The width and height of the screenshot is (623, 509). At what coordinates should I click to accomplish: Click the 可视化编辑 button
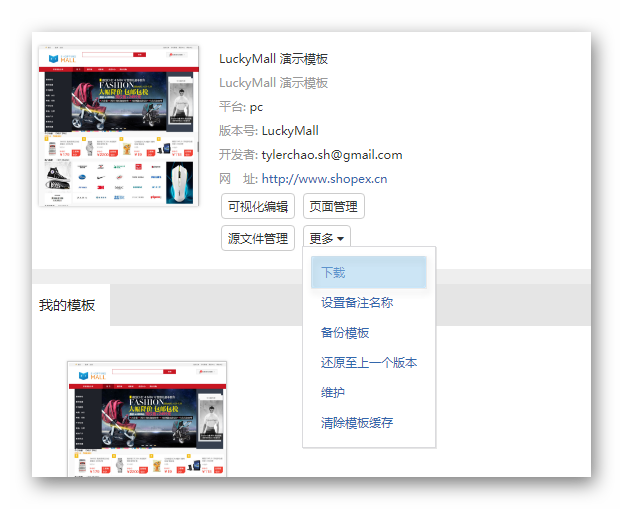[257, 206]
